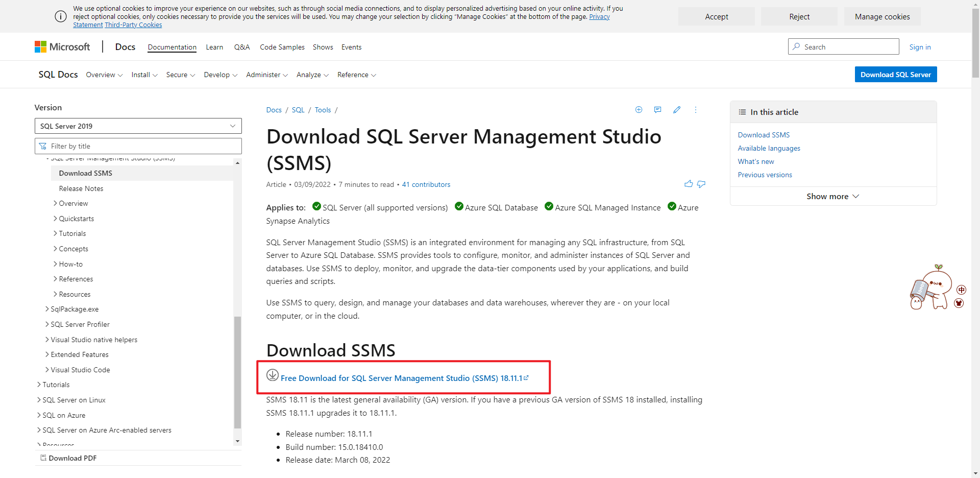Click the Reject cookies button

click(799, 16)
